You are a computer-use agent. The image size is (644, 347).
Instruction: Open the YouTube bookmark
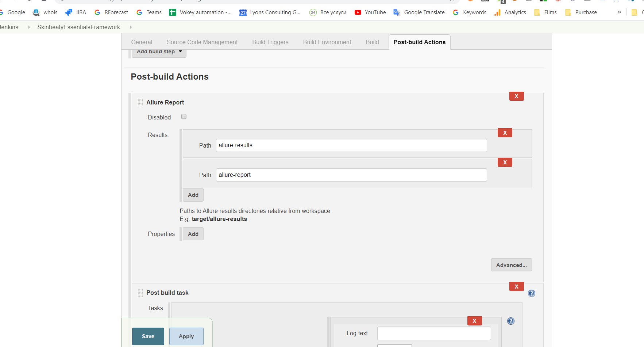pos(370,12)
